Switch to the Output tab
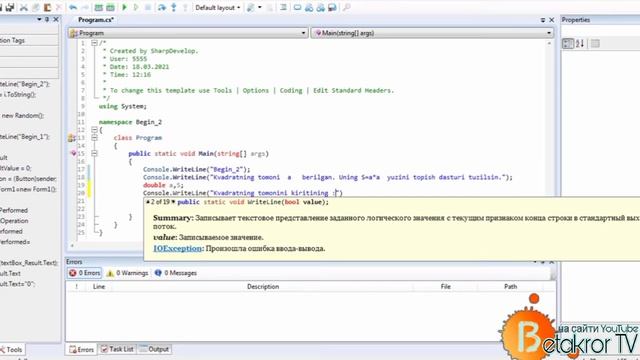Image resolution: width=640 pixels, height=360 pixels. coord(154,349)
